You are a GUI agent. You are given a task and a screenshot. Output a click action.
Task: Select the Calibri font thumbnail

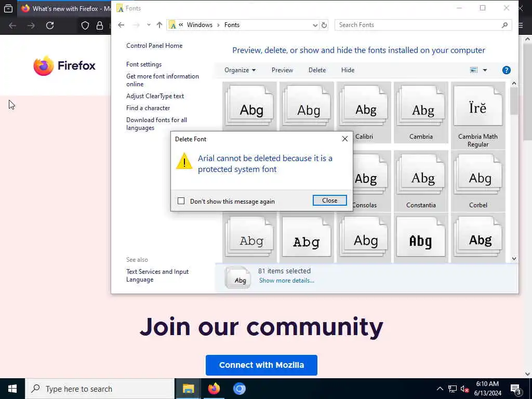coord(364,112)
